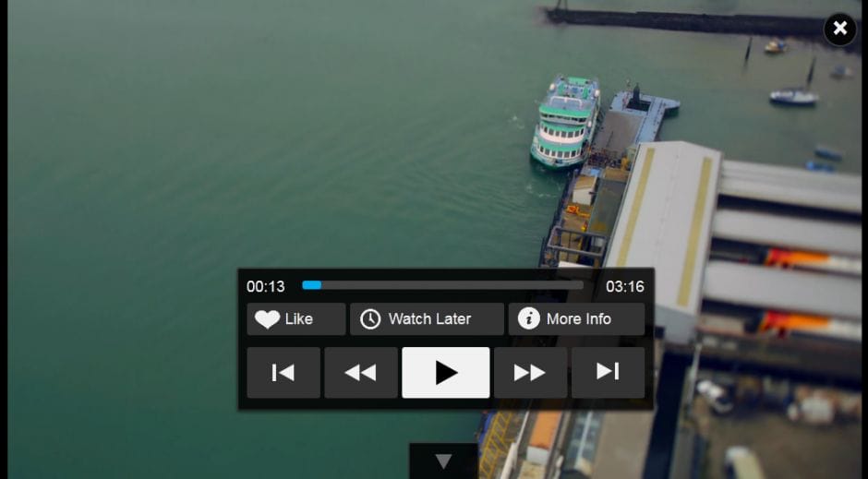Rewind the video
Screen dimensions: 868x479
tap(361, 372)
